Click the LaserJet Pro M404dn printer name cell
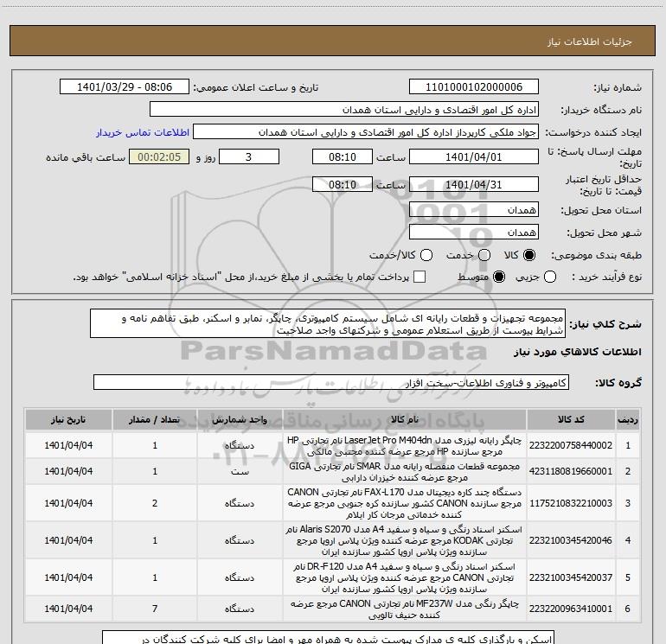The image size is (666, 644). pyautogui.click(x=405, y=445)
